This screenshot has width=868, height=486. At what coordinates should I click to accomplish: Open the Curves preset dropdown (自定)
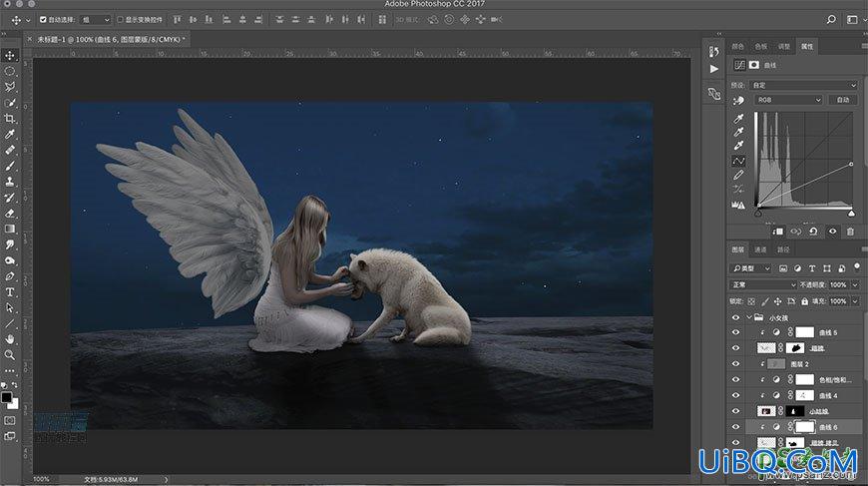804,85
